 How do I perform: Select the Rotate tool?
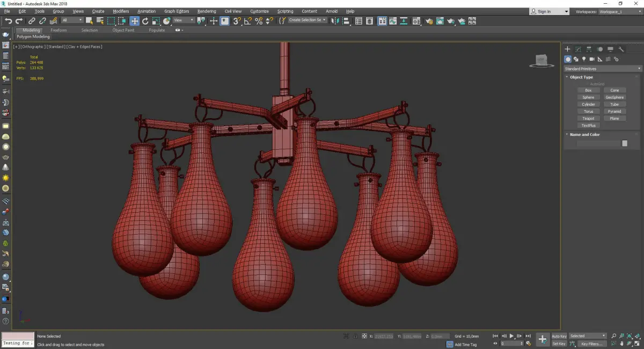145,21
